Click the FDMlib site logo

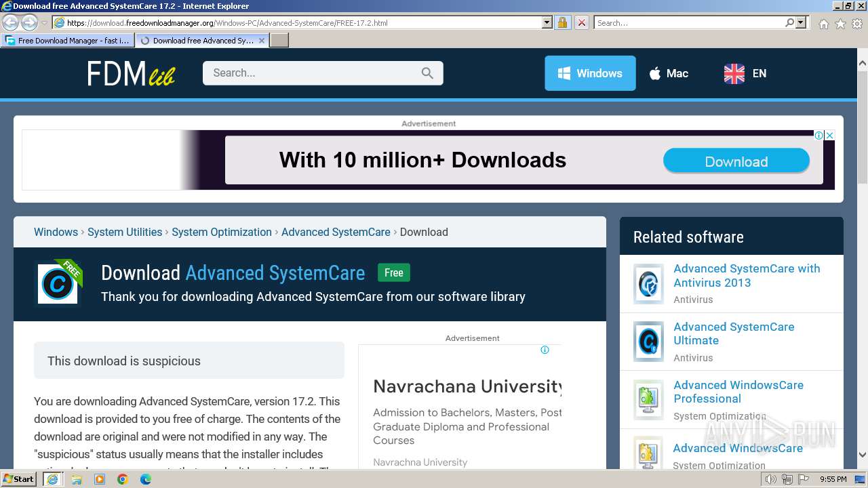tap(131, 73)
